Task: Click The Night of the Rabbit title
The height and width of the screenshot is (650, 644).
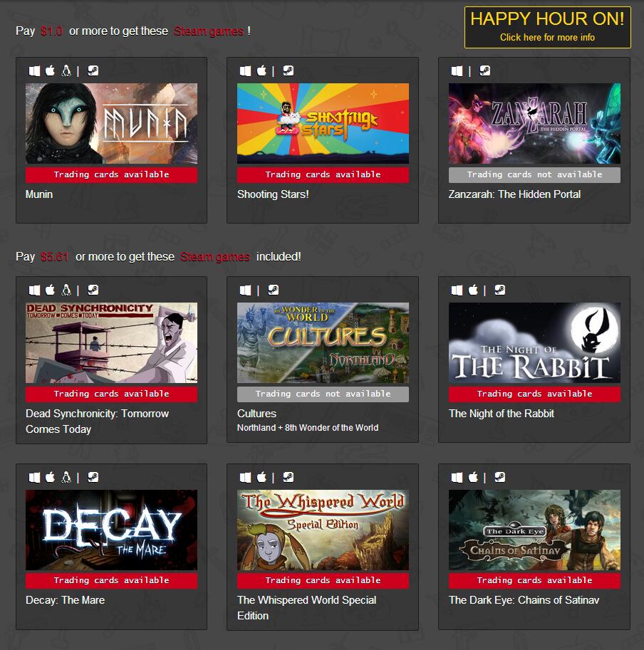Action: click(x=502, y=414)
